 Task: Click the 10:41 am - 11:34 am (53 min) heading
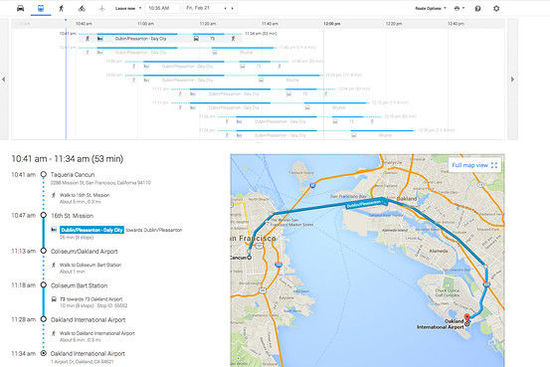[67, 159]
